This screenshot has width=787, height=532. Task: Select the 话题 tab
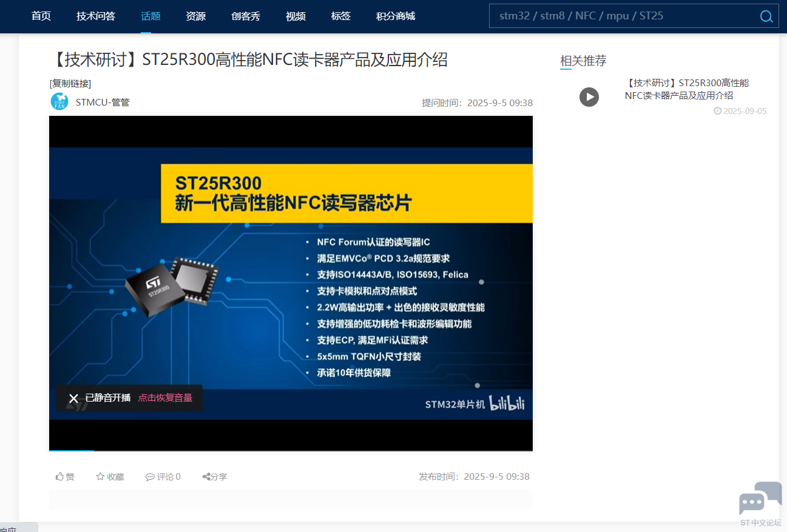[150, 16]
